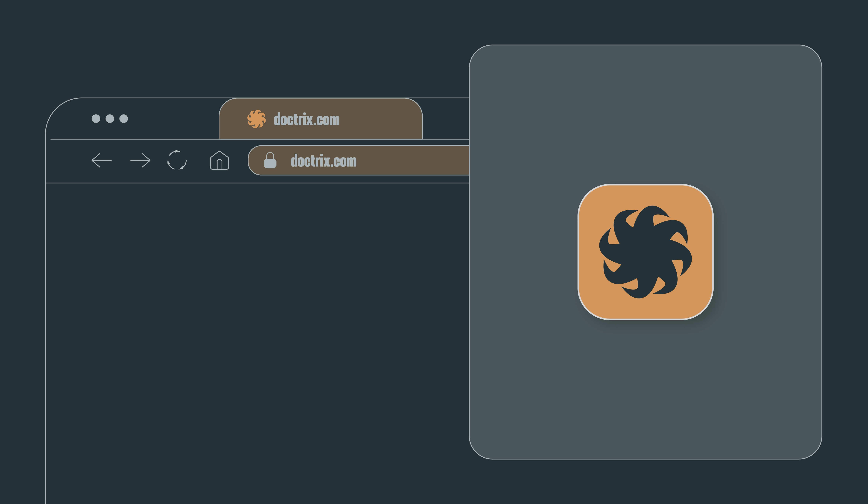The image size is (868, 504).
Task: Select the doctrix.com tab title
Action: click(306, 119)
